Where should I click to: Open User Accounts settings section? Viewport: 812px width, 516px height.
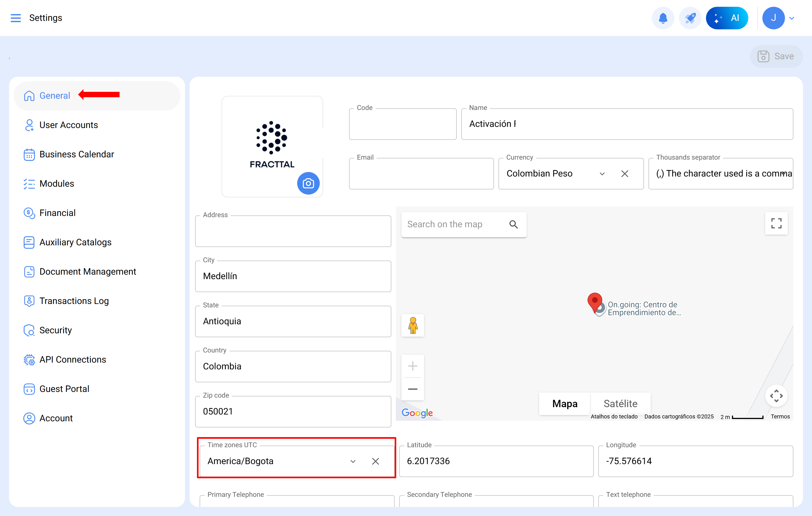coord(69,125)
